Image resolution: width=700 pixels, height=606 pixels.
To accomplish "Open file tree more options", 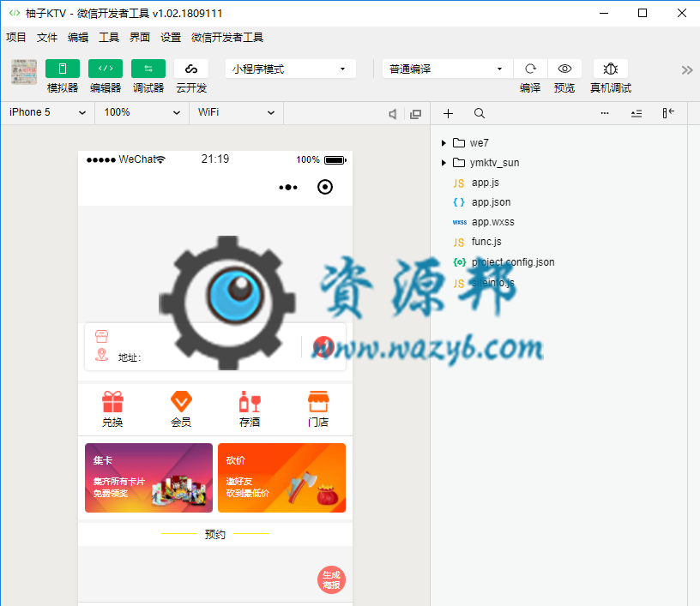I will [605, 113].
